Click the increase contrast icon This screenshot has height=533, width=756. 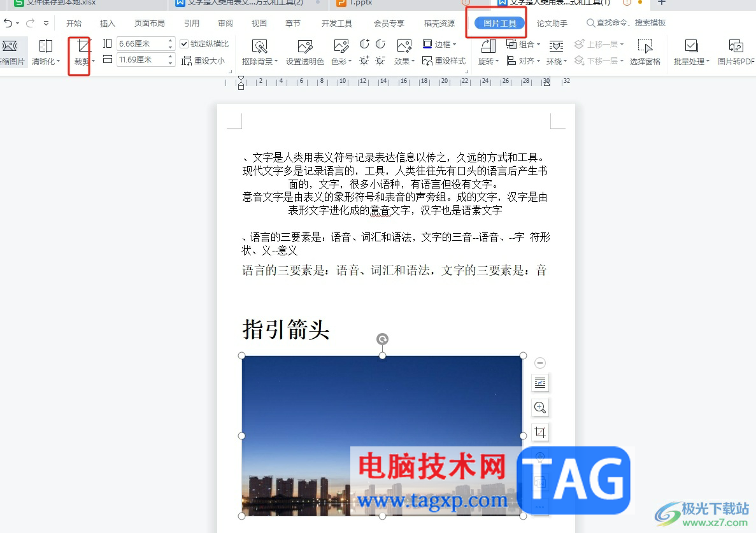[x=364, y=45]
